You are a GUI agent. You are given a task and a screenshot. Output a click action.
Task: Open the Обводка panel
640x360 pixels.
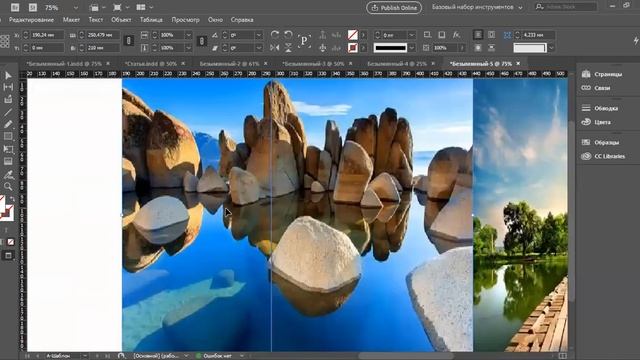(x=600, y=108)
